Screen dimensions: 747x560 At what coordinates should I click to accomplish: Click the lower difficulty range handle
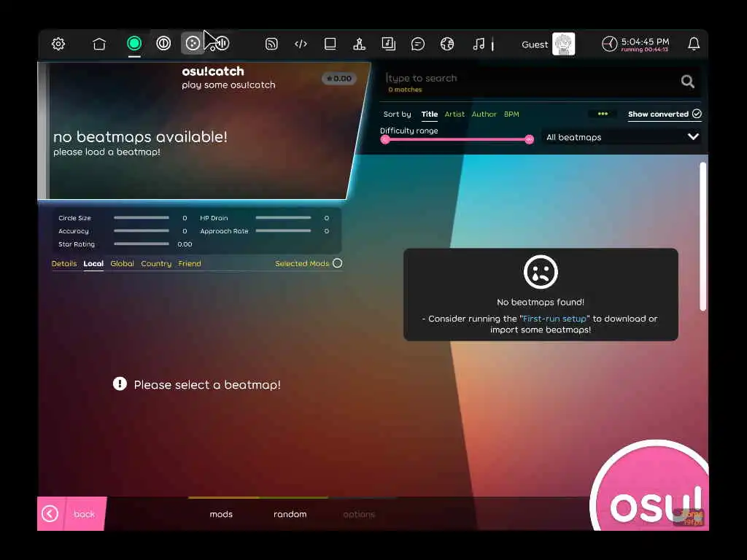385,139
